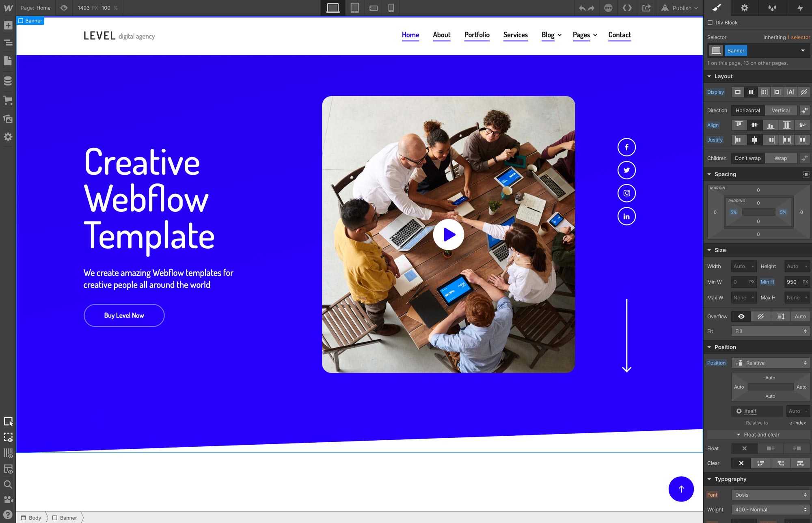The height and width of the screenshot is (523, 812).
Task: Click the play button on the image
Action: coord(449,235)
